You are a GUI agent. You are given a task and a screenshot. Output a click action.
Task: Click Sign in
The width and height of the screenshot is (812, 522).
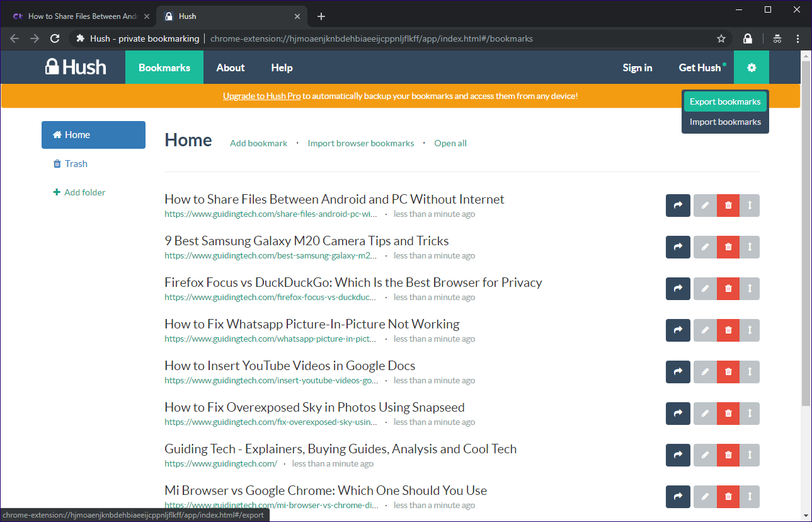point(638,67)
